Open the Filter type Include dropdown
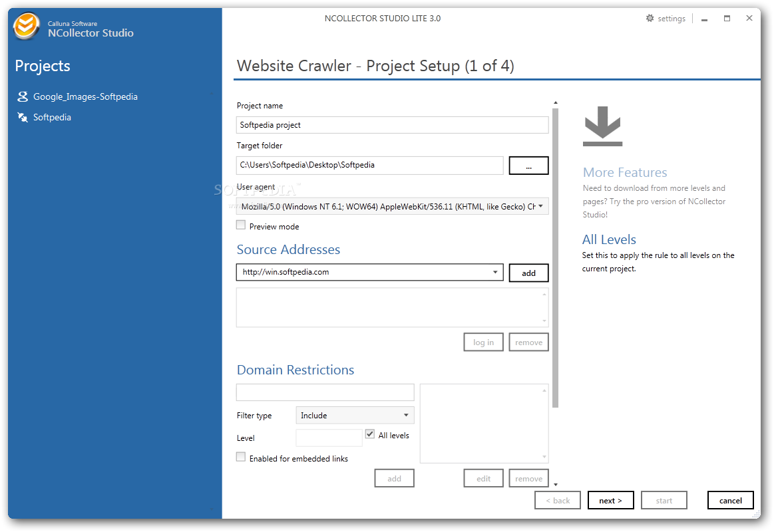This screenshot has height=532, width=774. [x=355, y=415]
